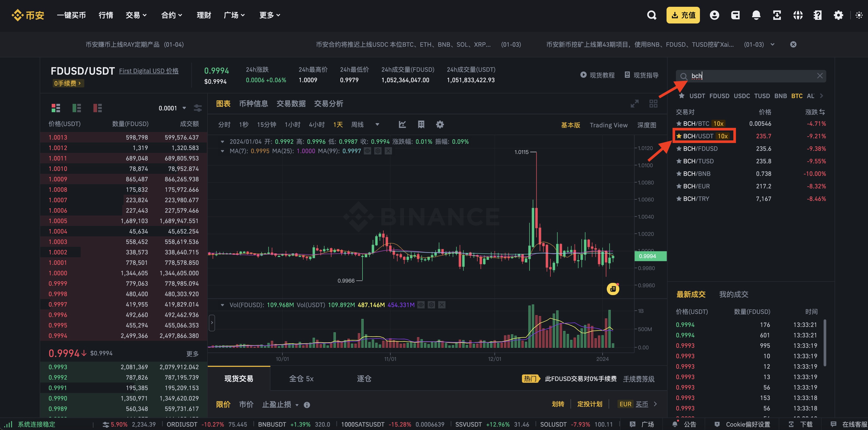Switch to 我的成交 trades tab
The height and width of the screenshot is (430, 868).
coord(733,294)
